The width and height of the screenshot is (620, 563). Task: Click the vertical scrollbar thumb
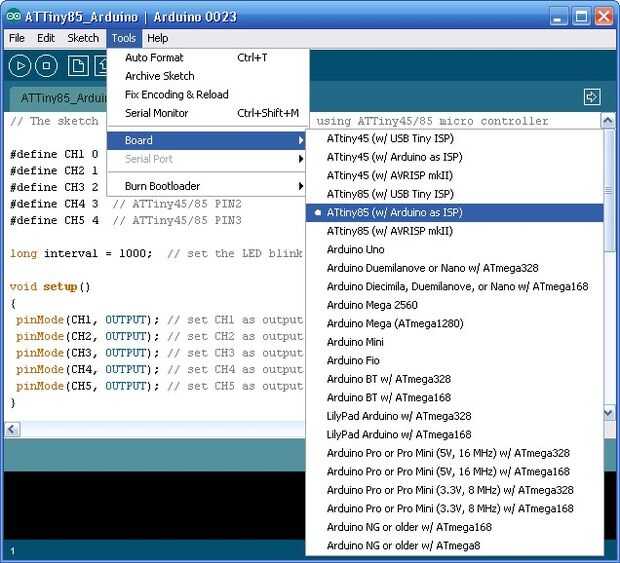(609, 191)
